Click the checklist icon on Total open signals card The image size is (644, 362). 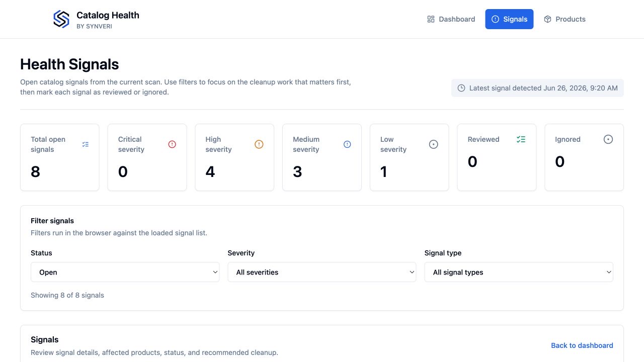(x=86, y=144)
